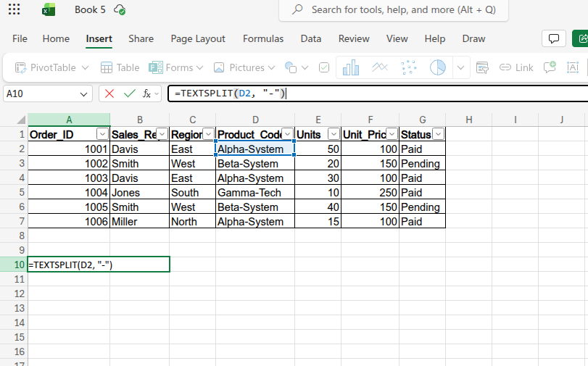Open the app launcher waffle icon
The width and height of the screenshot is (588, 366).
click(14, 10)
